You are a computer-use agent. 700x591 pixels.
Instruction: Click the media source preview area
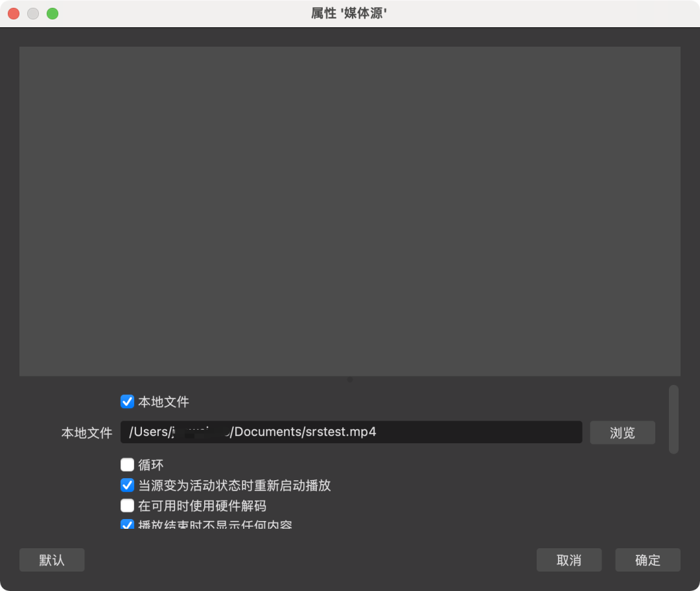(x=349, y=211)
